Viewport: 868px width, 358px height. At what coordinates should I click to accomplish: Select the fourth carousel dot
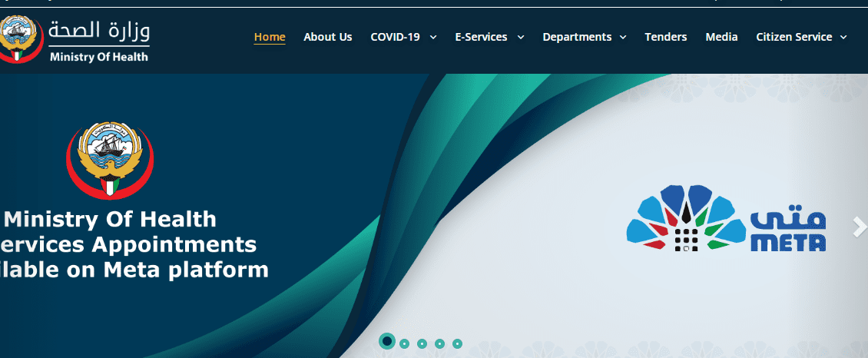pos(439,343)
